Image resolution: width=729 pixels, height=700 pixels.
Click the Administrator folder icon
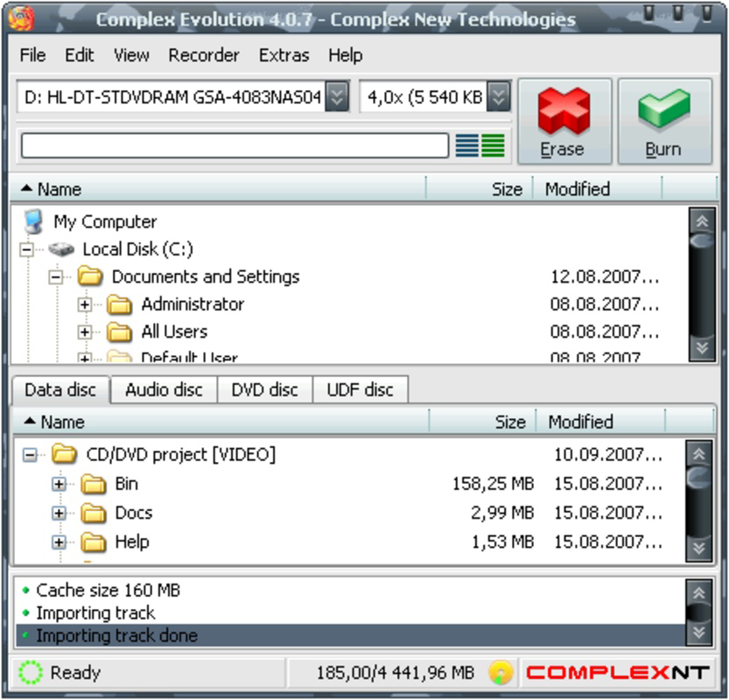[x=120, y=304]
